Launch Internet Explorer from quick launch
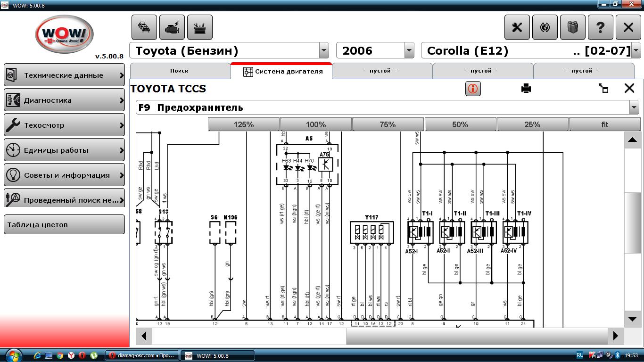 (37, 355)
